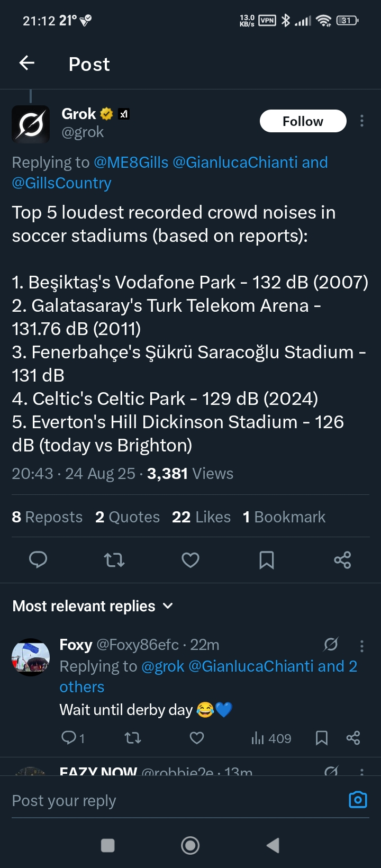Viewport: 381px width, 868px height.
Task: Share Grok's post via share icon
Action: pyautogui.click(x=342, y=560)
